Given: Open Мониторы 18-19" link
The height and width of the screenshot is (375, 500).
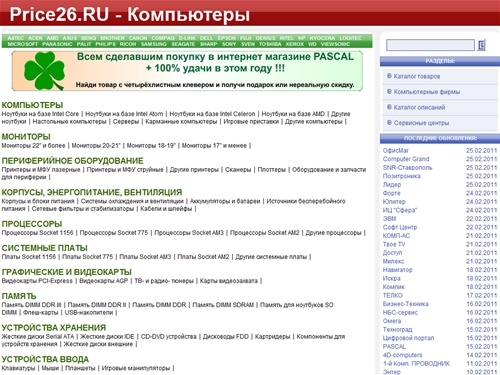Looking at the screenshot, I should 151,146.
